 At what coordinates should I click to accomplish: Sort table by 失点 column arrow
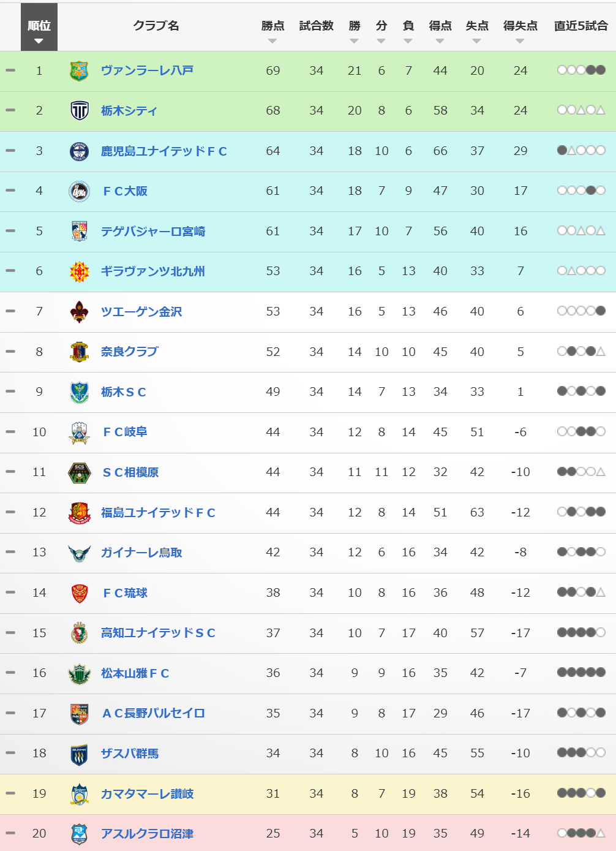tap(476, 41)
